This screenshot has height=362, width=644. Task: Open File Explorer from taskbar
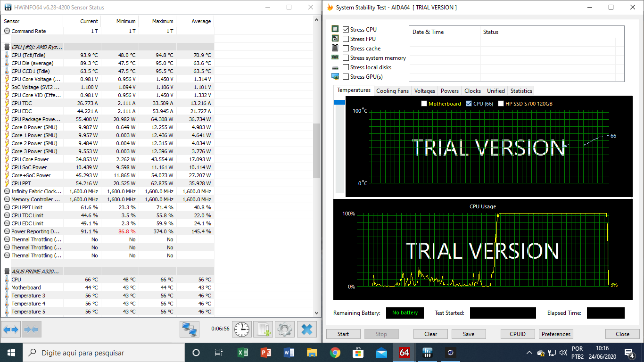pos(312,353)
